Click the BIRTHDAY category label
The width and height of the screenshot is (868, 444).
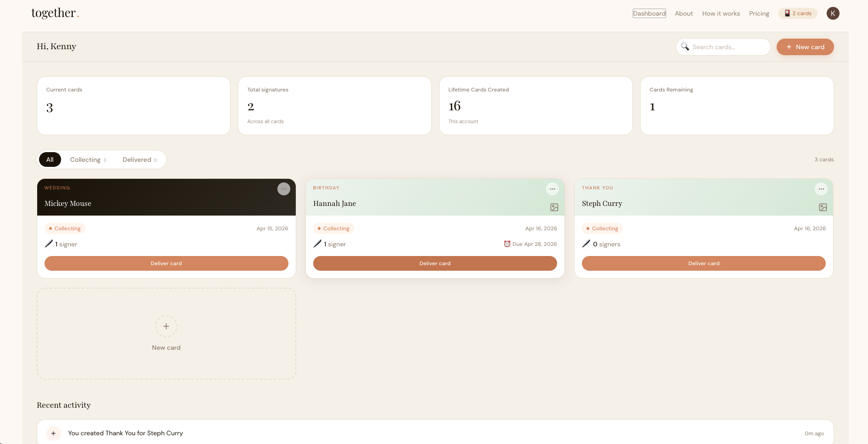point(326,188)
